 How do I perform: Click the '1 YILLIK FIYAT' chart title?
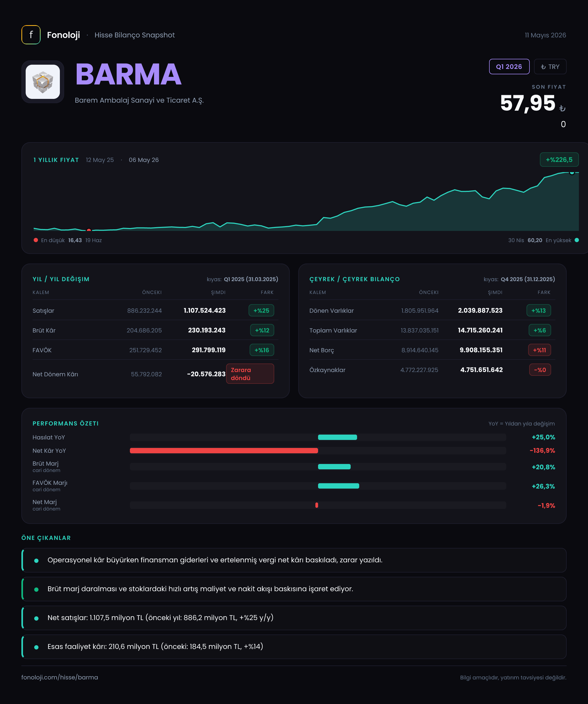point(56,160)
